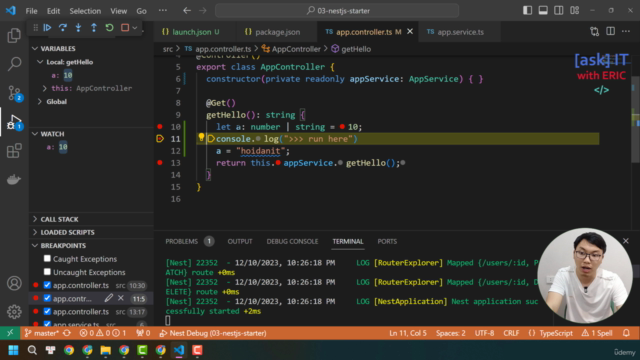Uncheck app.controller.ts 11:5 breakpoint
Screen dimensions: 640x360
[47, 298]
